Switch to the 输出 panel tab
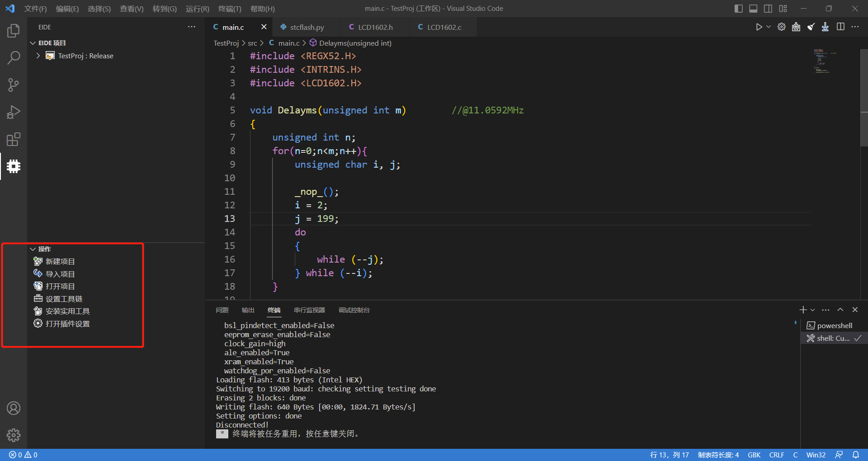The height and width of the screenshot is (461, 868). tap(248, 310)
